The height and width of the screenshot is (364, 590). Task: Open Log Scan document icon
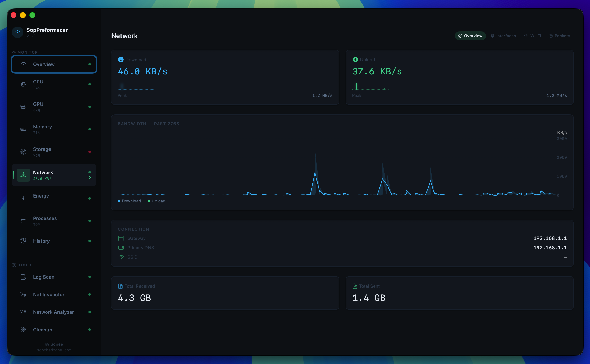(x=23, y=277)
